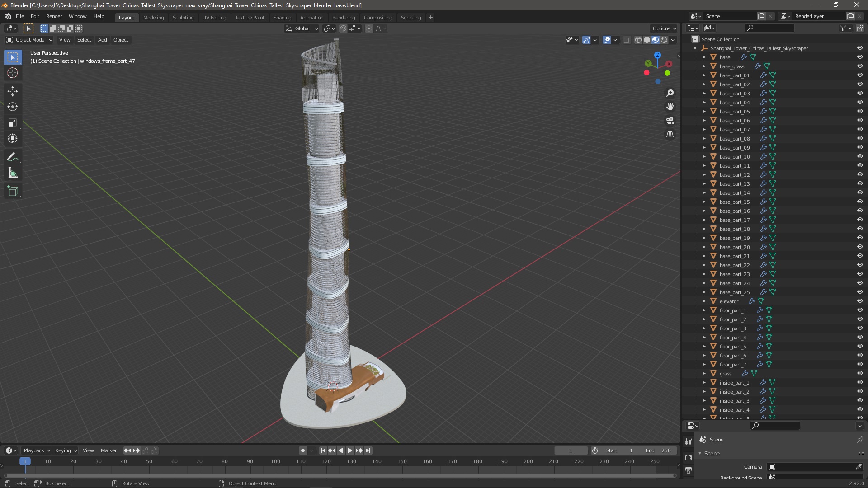The height and width of the screenshot is (488, 868).
Task: Select the Measure tool
Action: (13, 173)
